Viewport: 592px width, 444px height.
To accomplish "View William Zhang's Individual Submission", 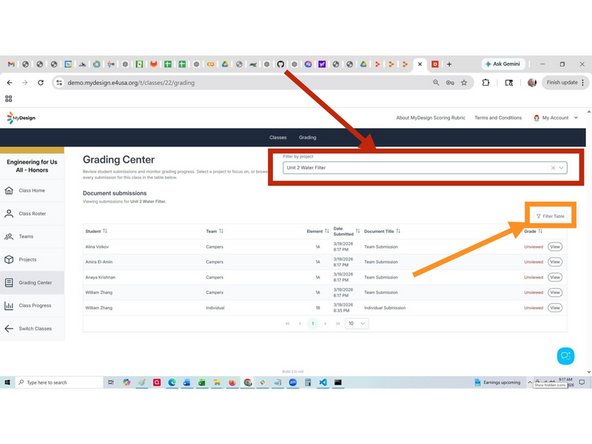I will tap(555, 308).
